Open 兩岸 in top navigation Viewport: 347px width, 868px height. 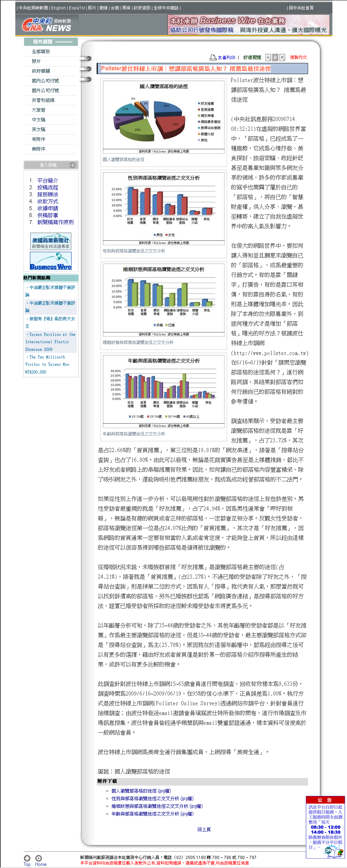(x=126, y=8)
